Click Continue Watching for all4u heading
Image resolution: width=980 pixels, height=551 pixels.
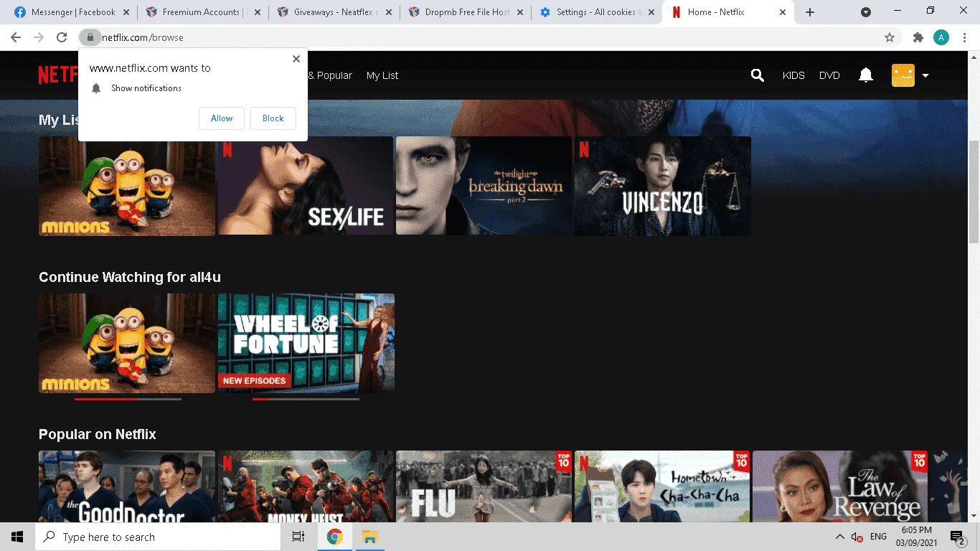[130, 277]
